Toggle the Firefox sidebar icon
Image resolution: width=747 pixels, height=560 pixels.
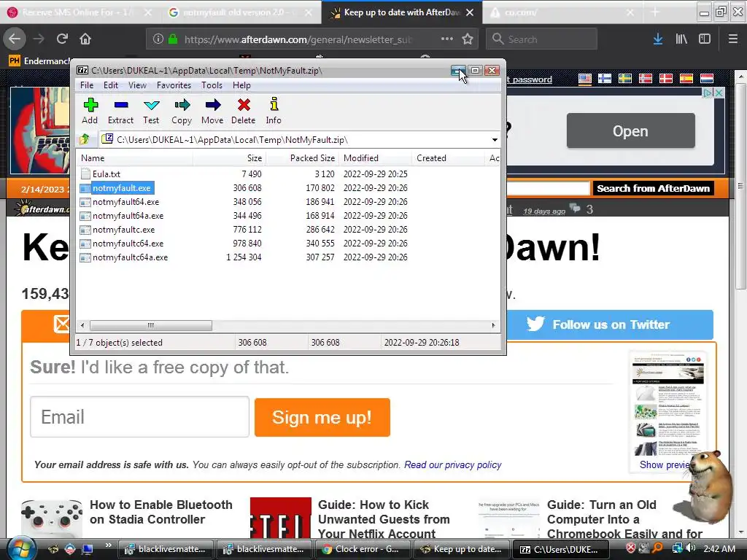[x=705, y=39]
